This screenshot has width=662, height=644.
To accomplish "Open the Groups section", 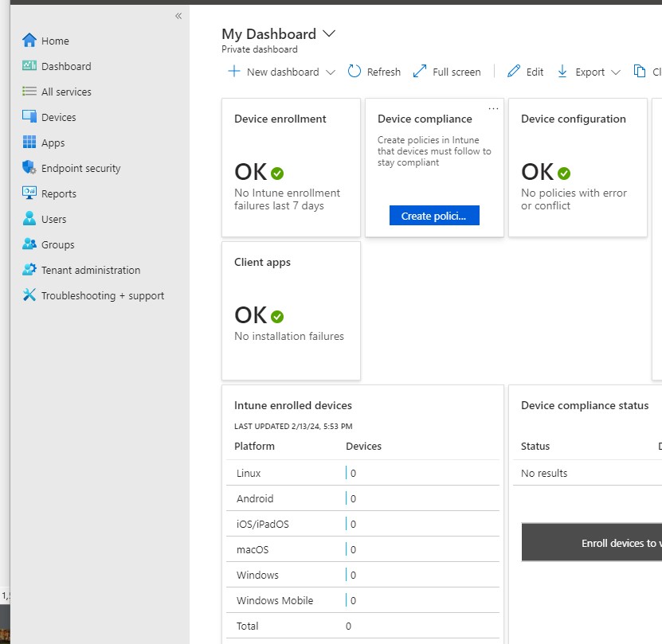I will click(58, 244).
